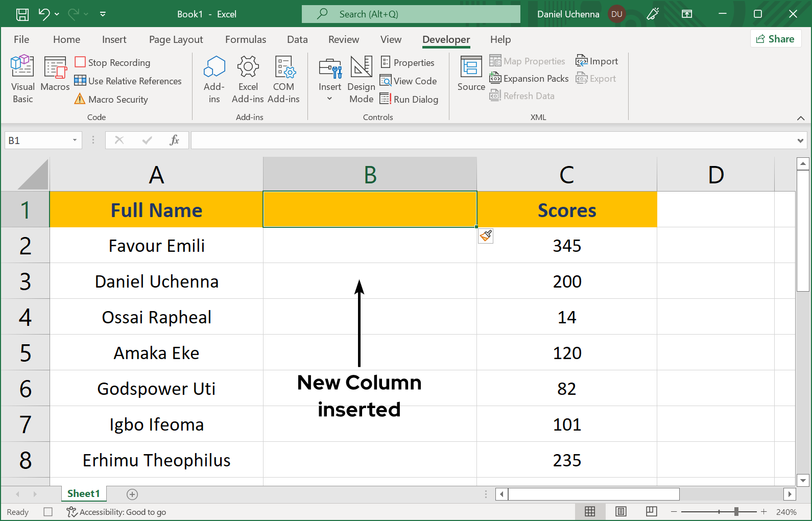Switch to the Page Layout tab
Screen dimensions: 812x521
click(x=176, y=39)
